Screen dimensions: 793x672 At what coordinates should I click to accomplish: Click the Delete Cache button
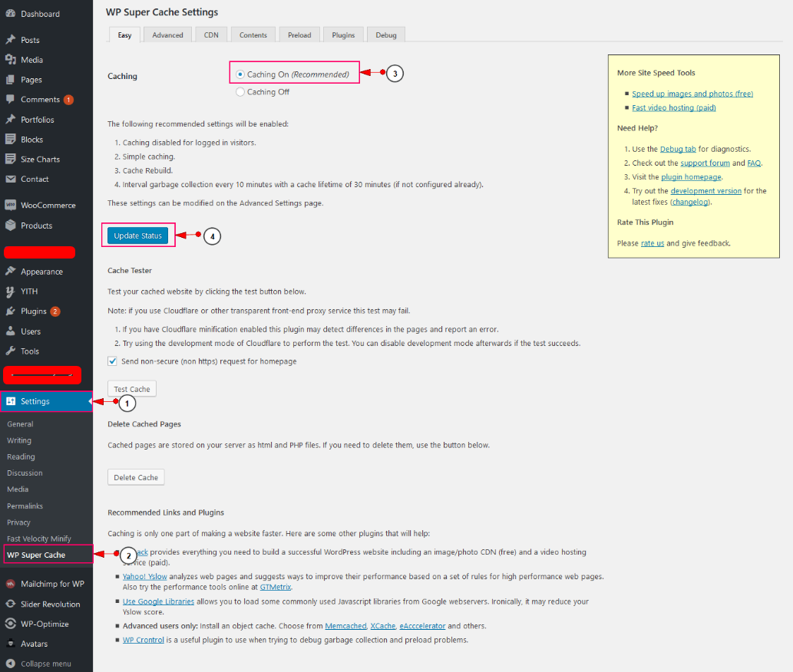coord(136,478)
